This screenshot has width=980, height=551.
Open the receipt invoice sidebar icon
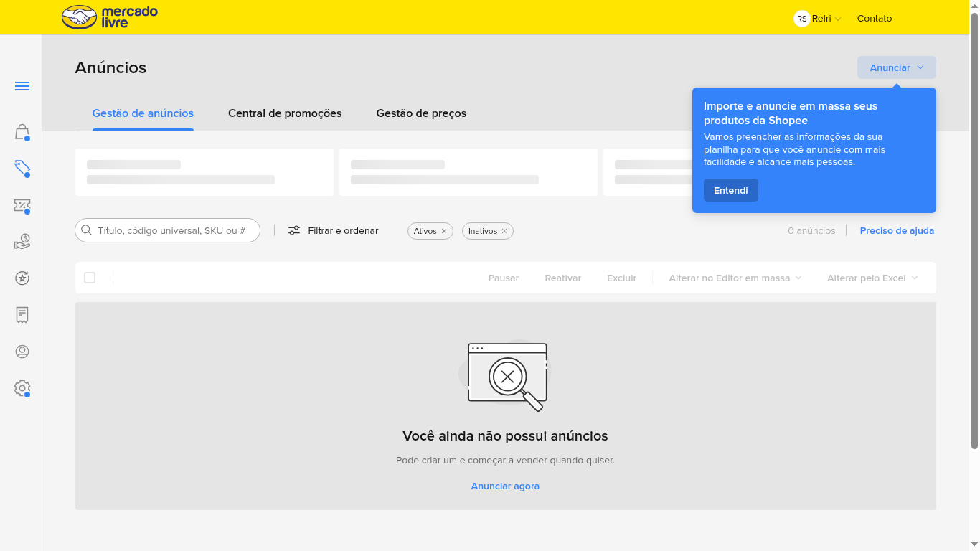pos(22,314)
